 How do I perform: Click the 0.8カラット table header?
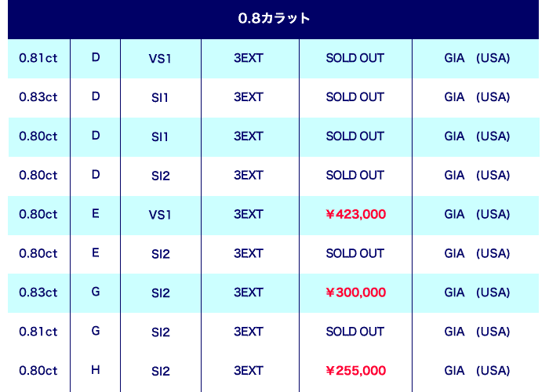(x=274, y=18)
